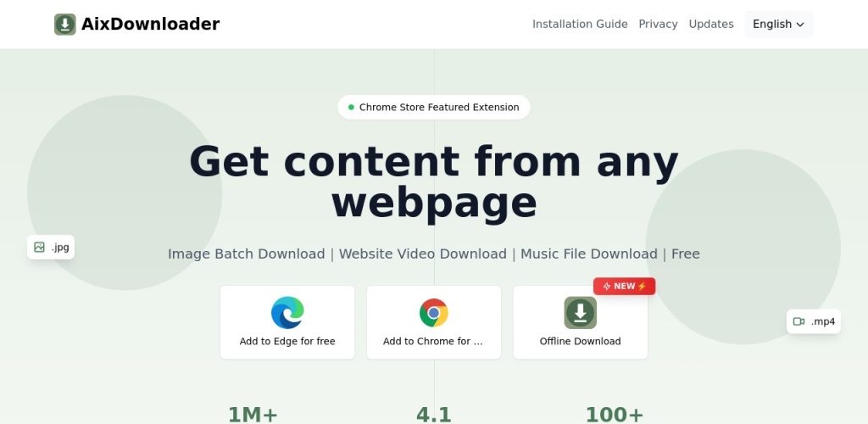Open the Installation Guide page

point(580,25)
